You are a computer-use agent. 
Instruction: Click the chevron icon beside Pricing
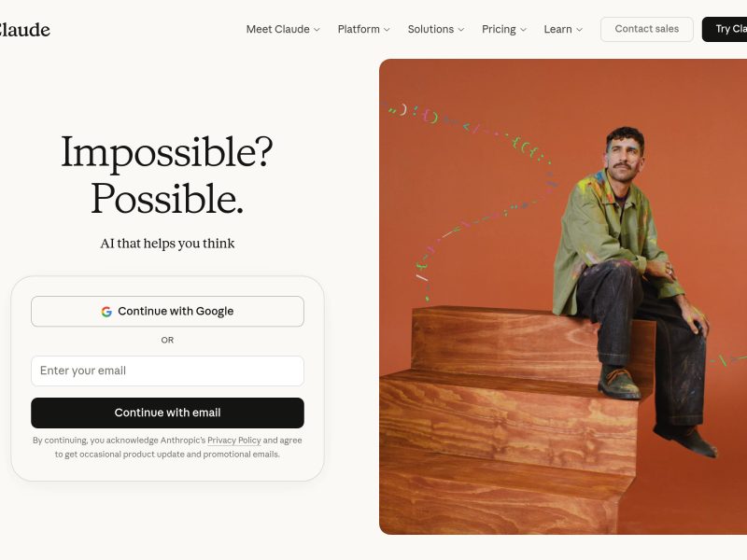523,30
